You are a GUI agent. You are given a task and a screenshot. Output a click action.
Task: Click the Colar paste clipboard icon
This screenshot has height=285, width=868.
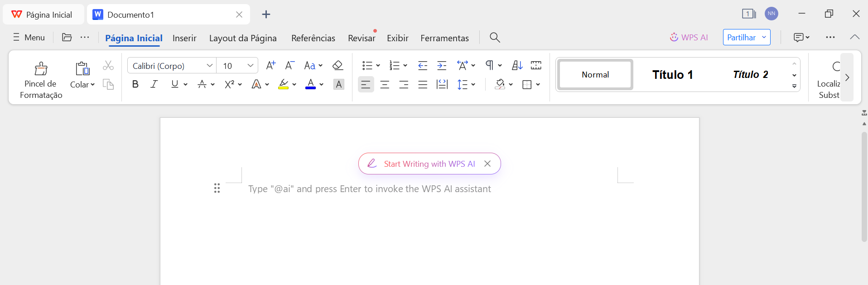(x=82, y=68)
